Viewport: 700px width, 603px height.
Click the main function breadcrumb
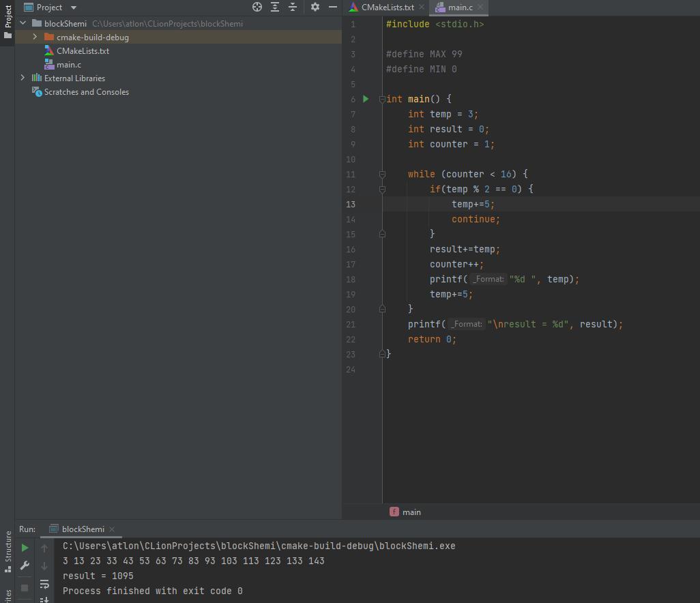(411, 512)
